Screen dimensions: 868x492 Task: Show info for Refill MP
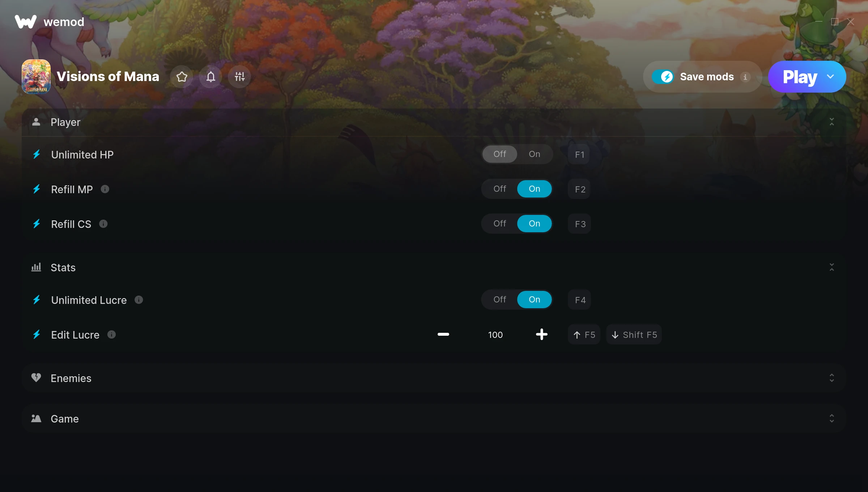[x=105, y=189]
